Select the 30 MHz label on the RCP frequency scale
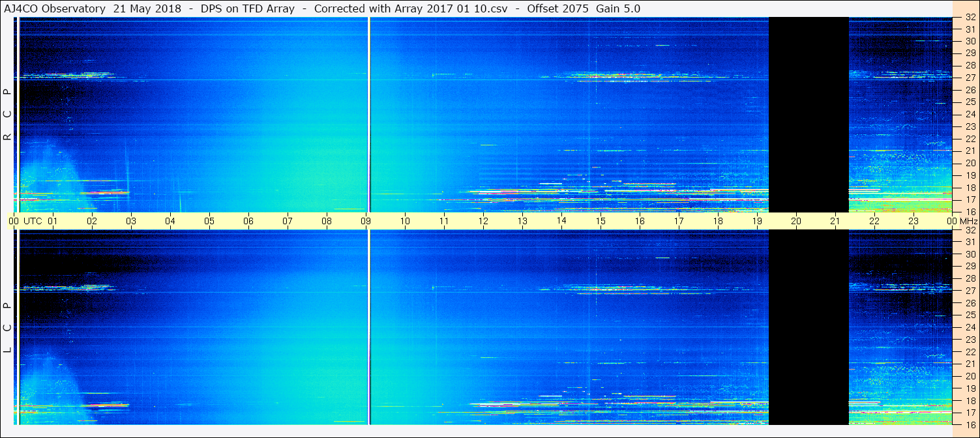Screen dimensions: 980x438 tap(970, 41)
